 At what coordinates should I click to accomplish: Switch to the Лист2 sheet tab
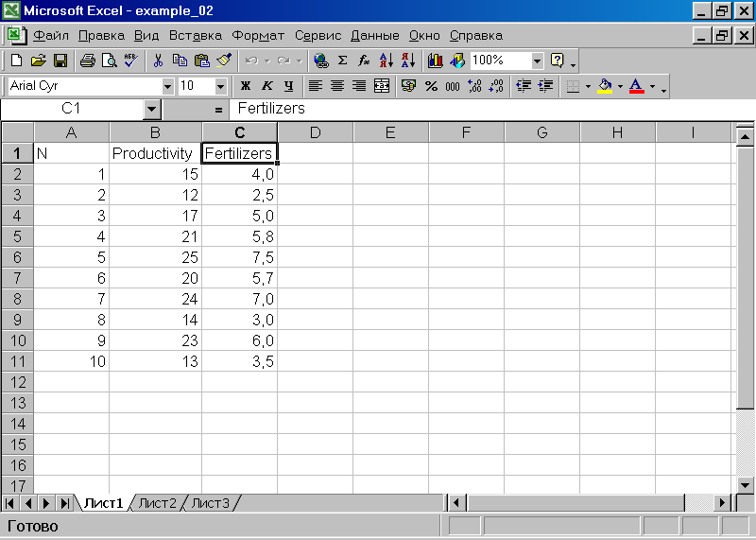pos(158,503)
